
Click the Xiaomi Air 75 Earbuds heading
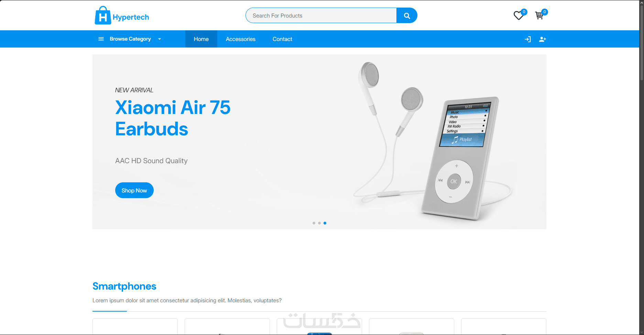click(x=173, y=118)
